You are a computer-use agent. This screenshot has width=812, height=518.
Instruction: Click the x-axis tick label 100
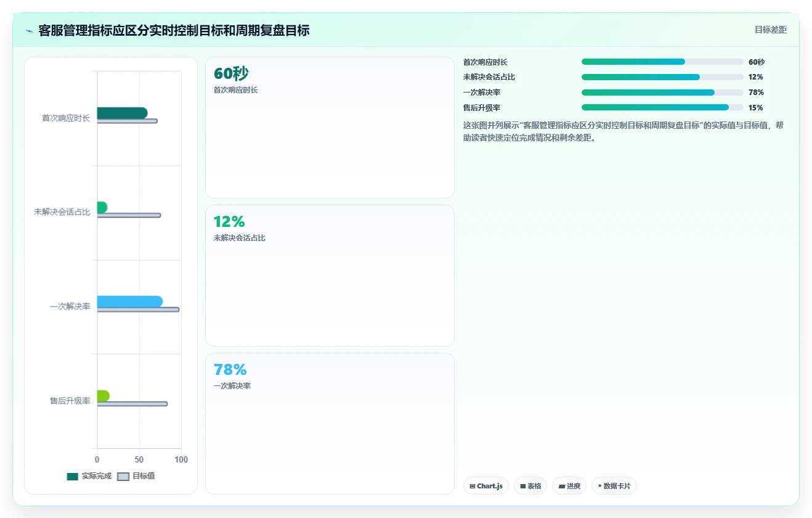click(x=181, y=459)
